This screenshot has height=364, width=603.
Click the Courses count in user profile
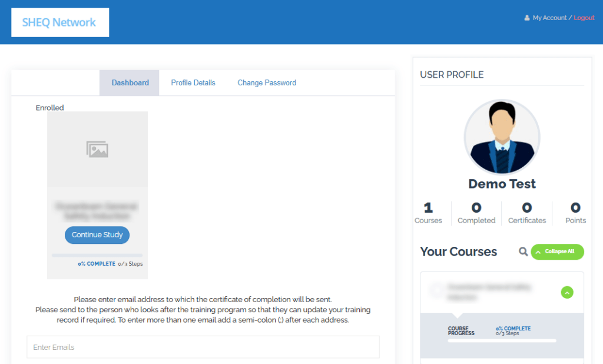[428, 213]
